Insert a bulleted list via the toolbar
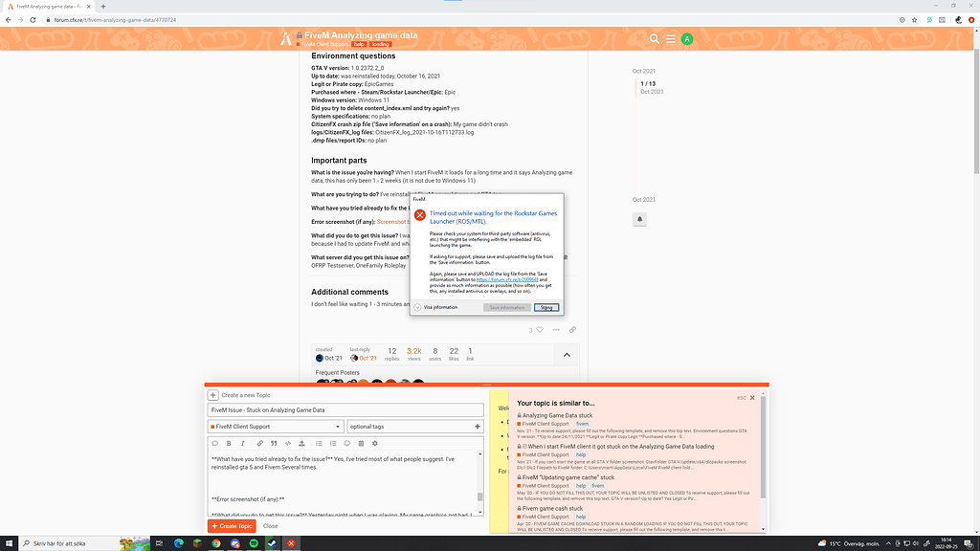This screenshot has height=551, width=980. point(319,443)
